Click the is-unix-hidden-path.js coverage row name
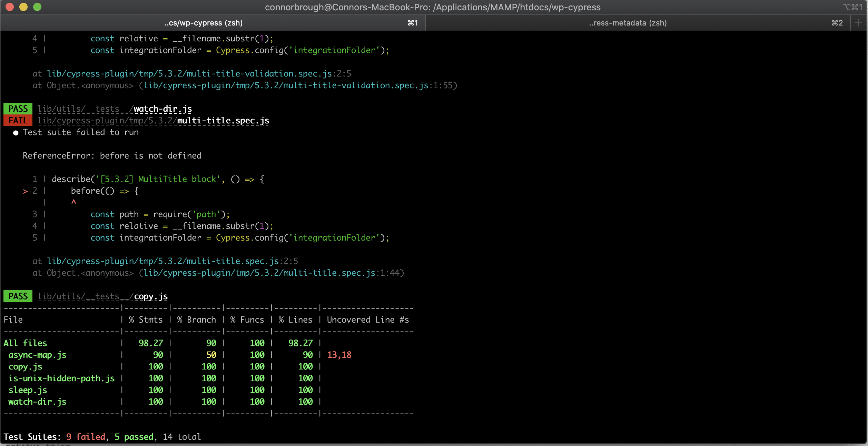 [61, 378]
